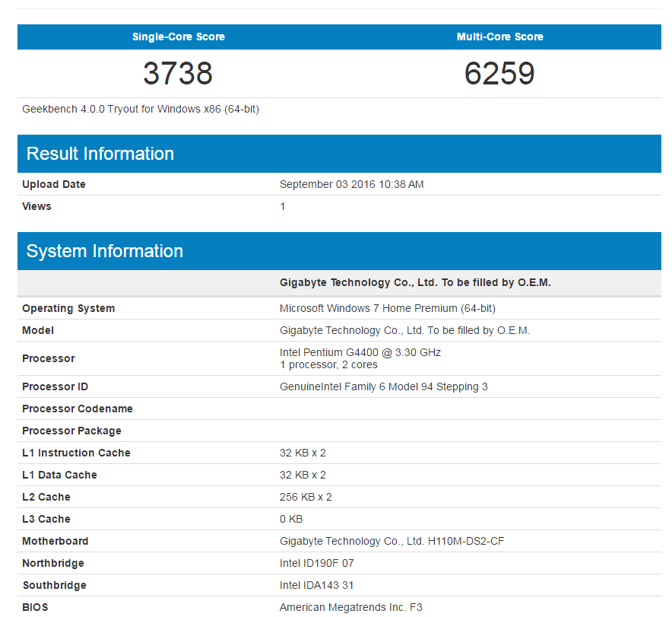Click the Southbridge label

(55, 586)
